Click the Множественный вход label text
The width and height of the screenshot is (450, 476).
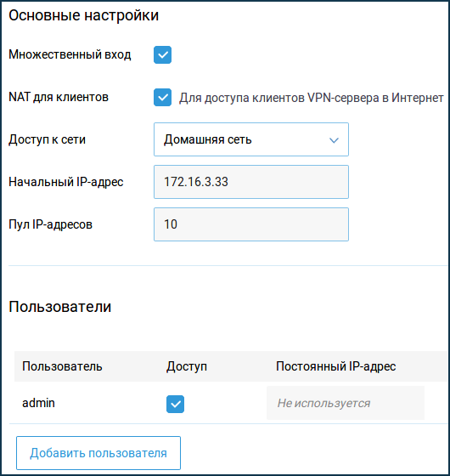coord(70,54)
